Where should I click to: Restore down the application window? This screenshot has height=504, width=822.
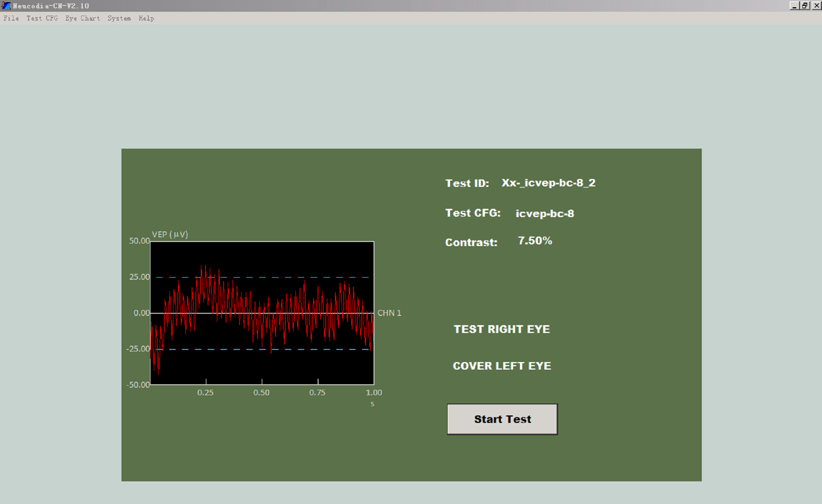[x=804, y=5]
